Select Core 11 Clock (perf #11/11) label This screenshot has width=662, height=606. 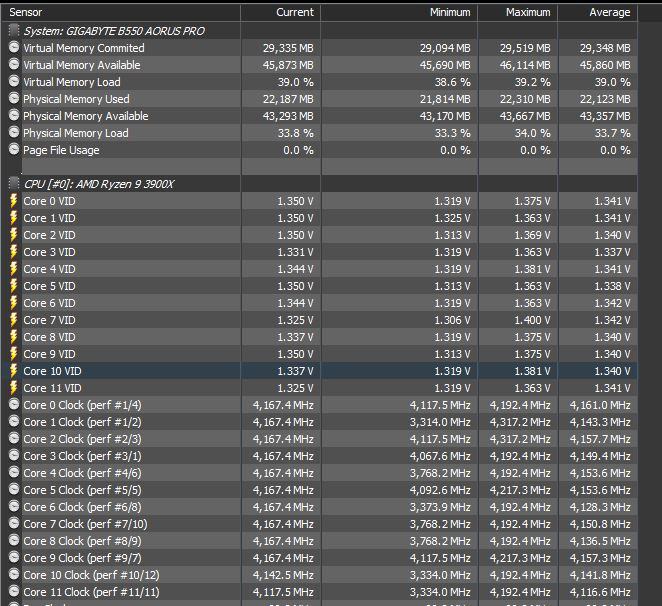92,592
